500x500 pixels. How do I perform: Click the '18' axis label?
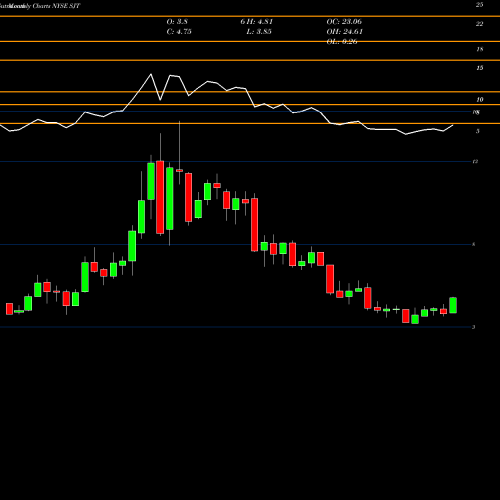(x=479, y=49)
